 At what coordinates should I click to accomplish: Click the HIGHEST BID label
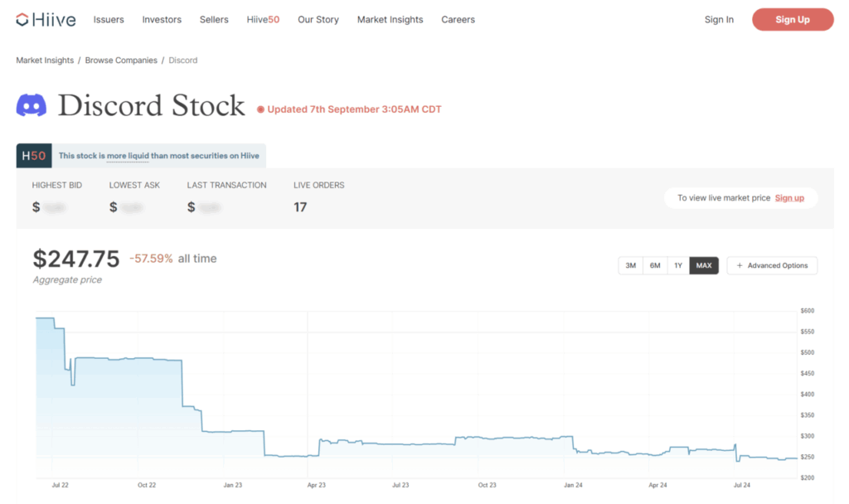[57, 185]
